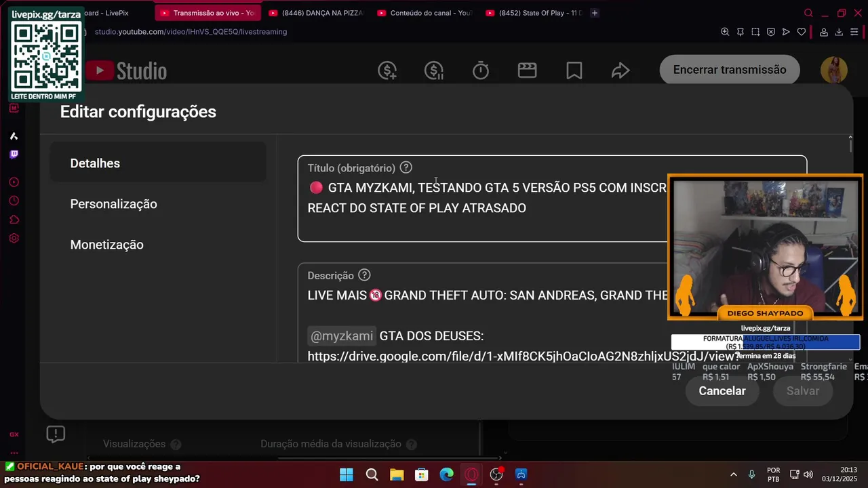Viewport: 868px width, 488px height.
Task: Open extensions cube icon in sidebar
Action: [x=14, y=220]
